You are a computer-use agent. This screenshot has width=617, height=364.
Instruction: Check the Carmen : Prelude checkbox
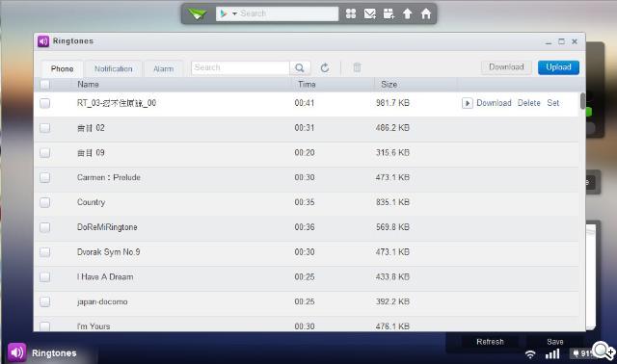click(x=45, y=177)
